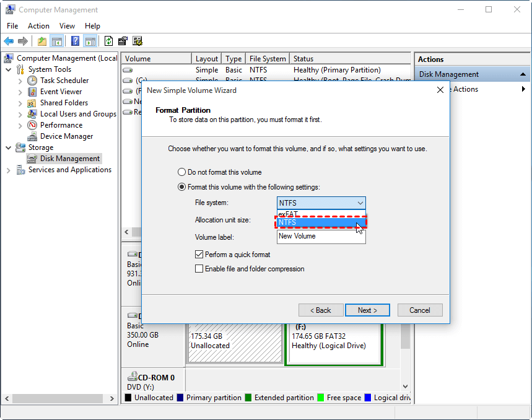Click the Performance icon
The width and height of the screenshot is (532, 420).
click(32, 125)
